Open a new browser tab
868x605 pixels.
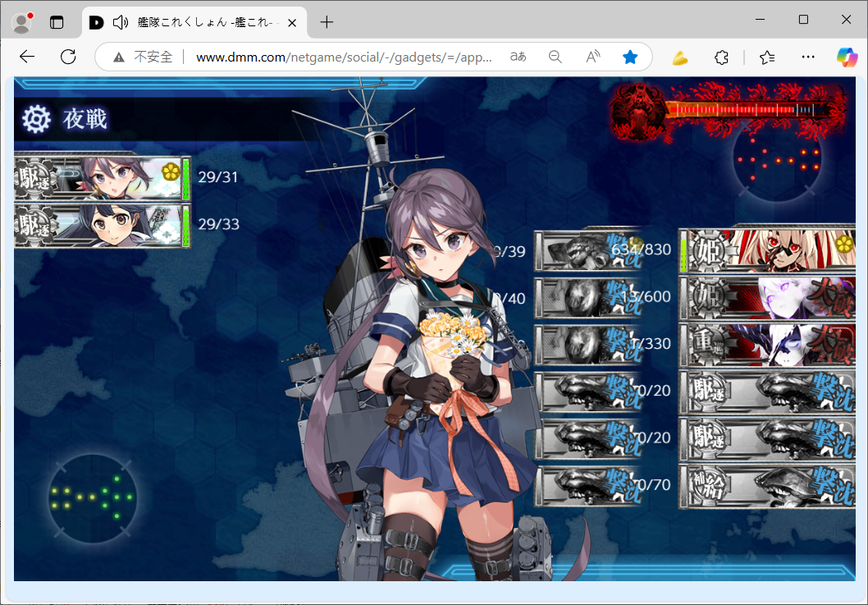(327, 22)
